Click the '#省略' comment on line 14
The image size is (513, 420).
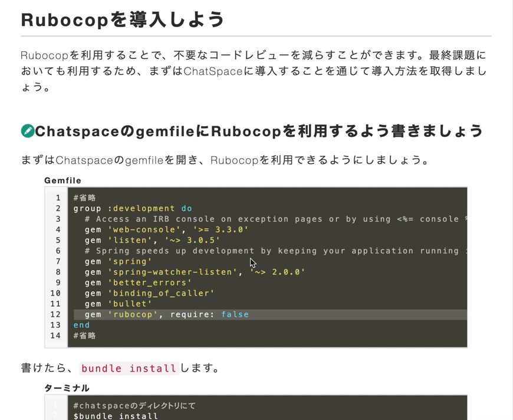pos(84,336)
